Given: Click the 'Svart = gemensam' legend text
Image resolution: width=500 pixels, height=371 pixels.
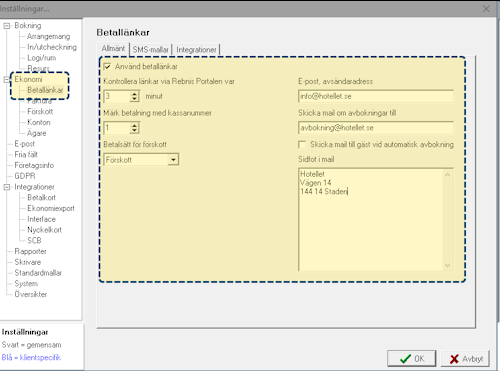Looking at the screenshot, I should (x=31, y=345).
